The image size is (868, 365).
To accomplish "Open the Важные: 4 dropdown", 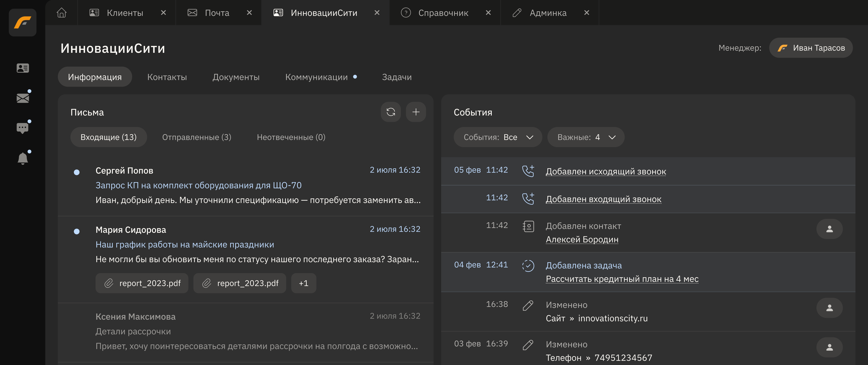I will point(586,137).
